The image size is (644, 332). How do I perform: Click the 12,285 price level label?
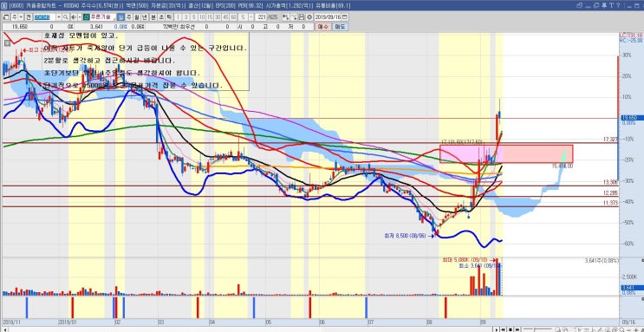[610, 192]
